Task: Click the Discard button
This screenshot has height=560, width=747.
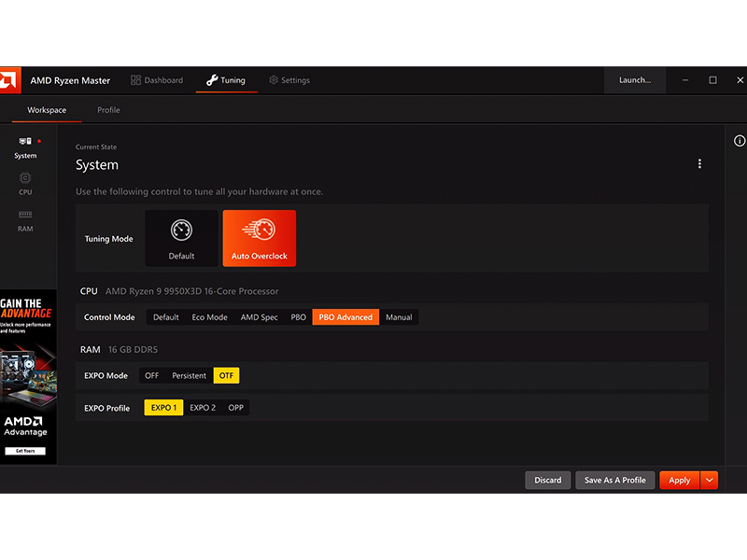Action: [547, 480]
